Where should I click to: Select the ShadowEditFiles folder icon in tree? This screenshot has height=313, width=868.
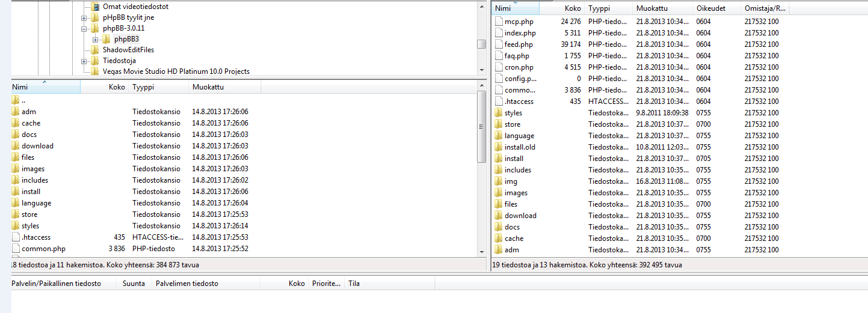95,50
